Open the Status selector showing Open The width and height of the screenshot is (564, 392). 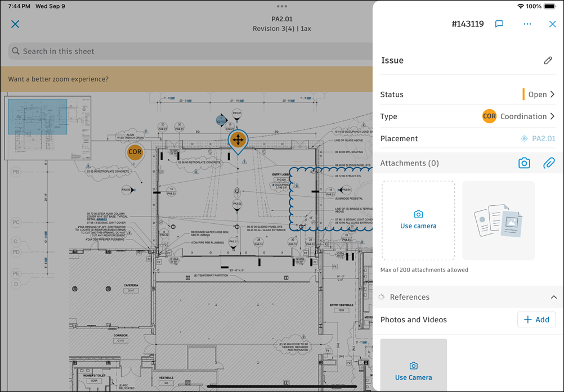point(468,94)
